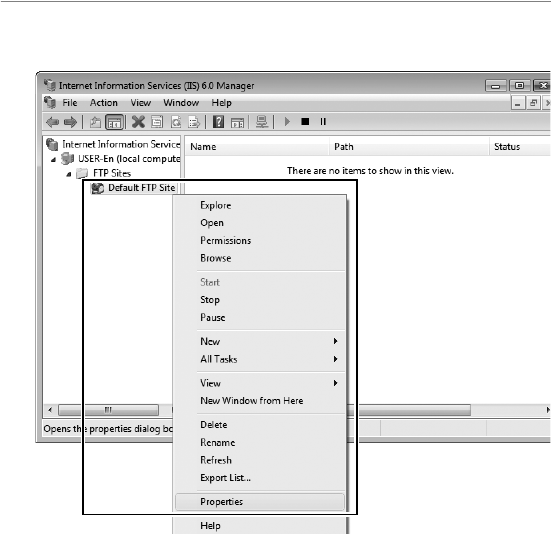Go up one level with the toolbar icon
Screen dimensions: 551x534
(x=95, y=122)
